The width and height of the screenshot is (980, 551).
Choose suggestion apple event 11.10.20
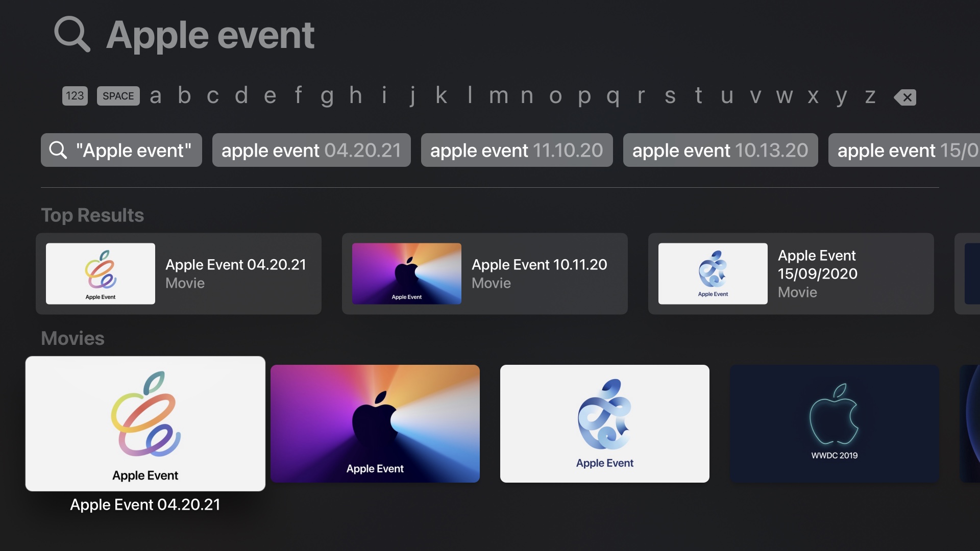[x=517, y=150]
